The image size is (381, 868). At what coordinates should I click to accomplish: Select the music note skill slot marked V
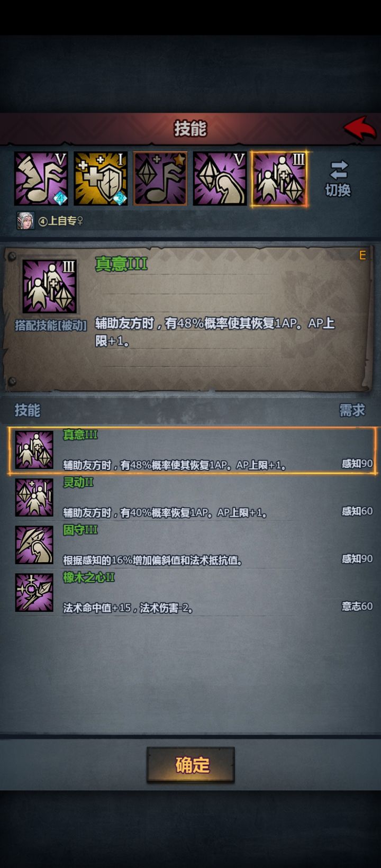tap(41, 179)
